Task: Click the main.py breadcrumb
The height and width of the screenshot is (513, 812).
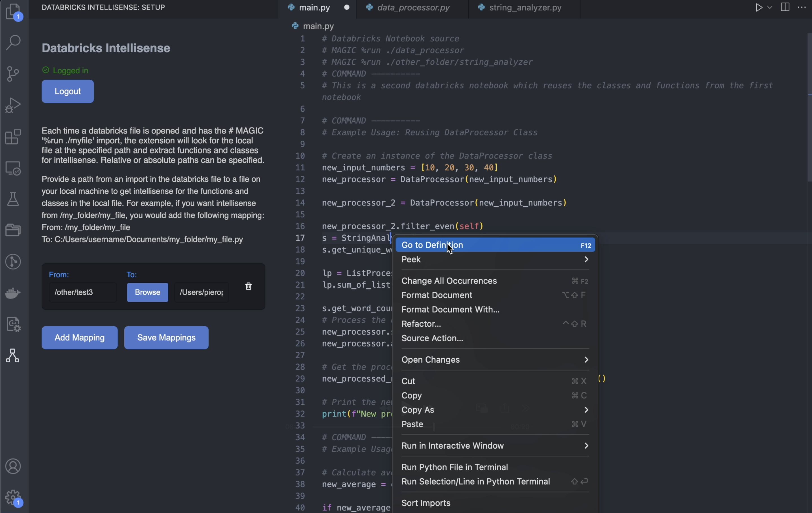Action: [x=313, y=26]
